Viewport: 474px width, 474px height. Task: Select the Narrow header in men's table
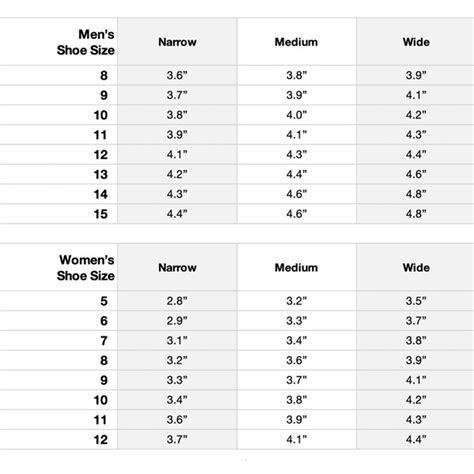pyautogui.click(x=177, y=42)
